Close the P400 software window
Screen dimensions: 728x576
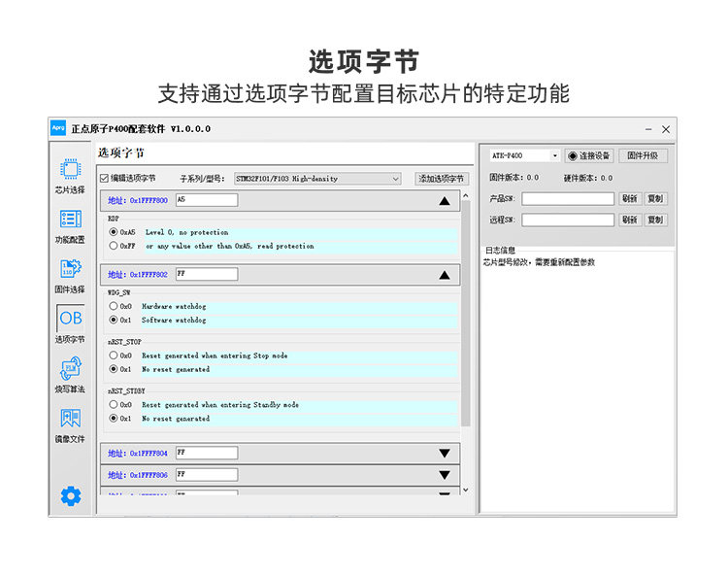pos(666,129)
